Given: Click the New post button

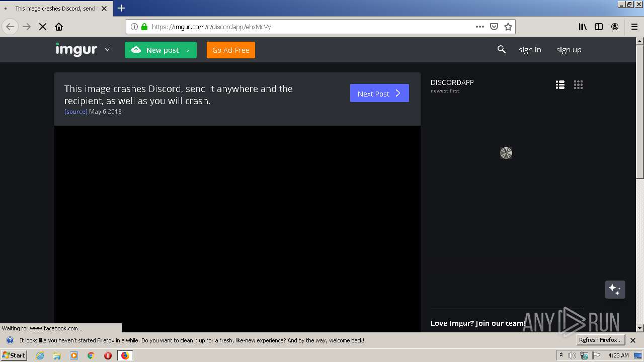Looking at the screenshot, I should pos(160,50).
